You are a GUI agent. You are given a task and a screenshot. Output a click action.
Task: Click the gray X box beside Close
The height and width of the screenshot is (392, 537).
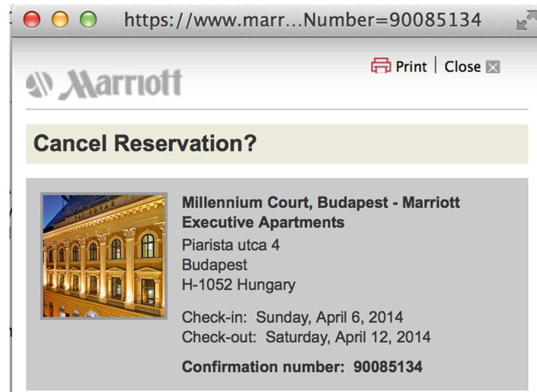tap(493, 67)
